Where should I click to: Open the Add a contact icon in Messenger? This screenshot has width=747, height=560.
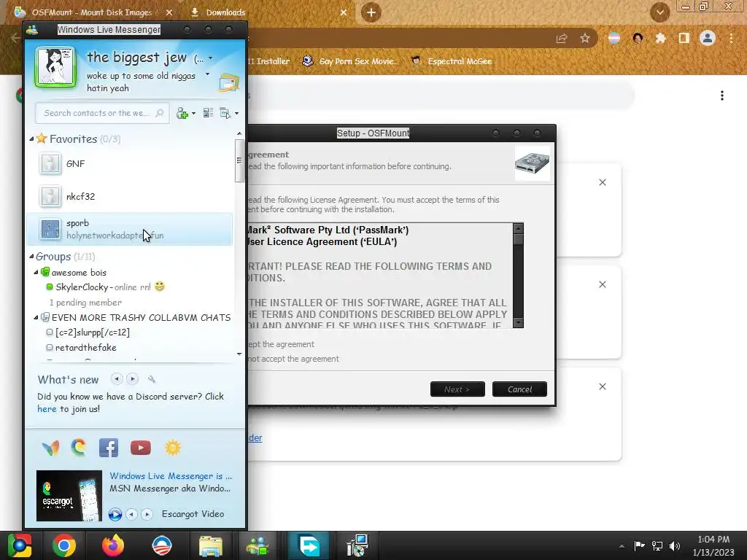(x=182, y=113)
